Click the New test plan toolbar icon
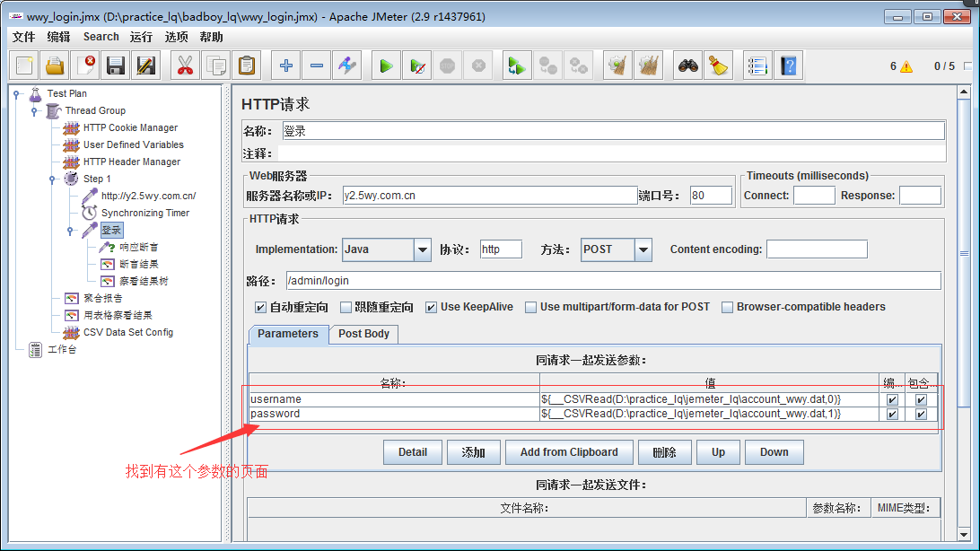The image size is (980, 551). click(25, 66)
